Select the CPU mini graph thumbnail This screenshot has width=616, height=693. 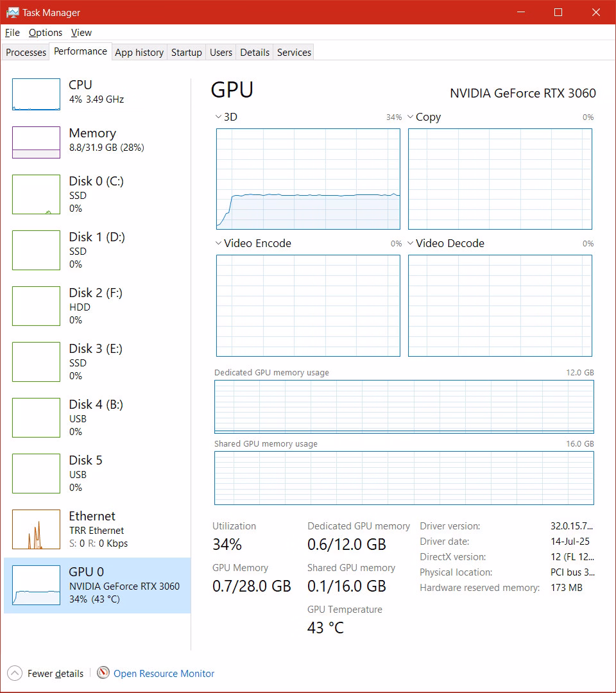[36, 94]
